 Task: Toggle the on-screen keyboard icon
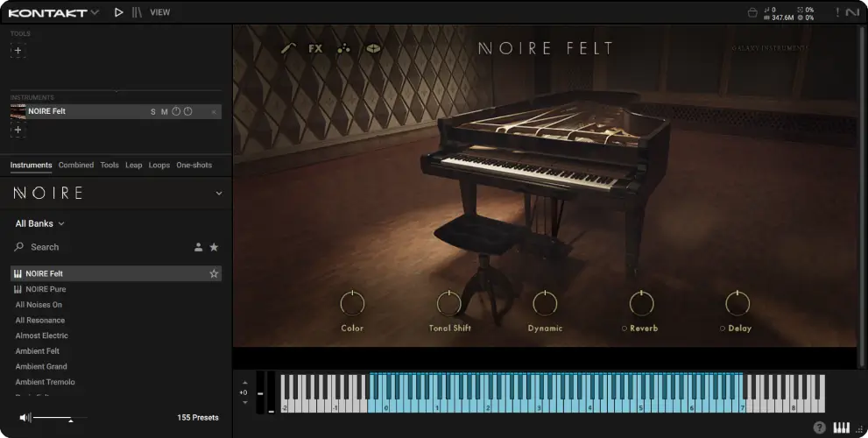click(841, 427)
